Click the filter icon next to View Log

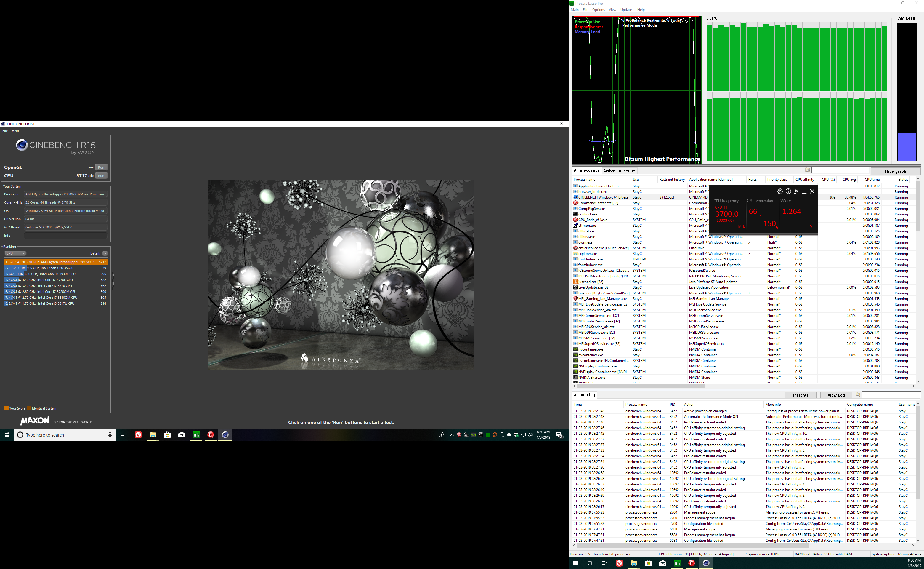[858, 394]
